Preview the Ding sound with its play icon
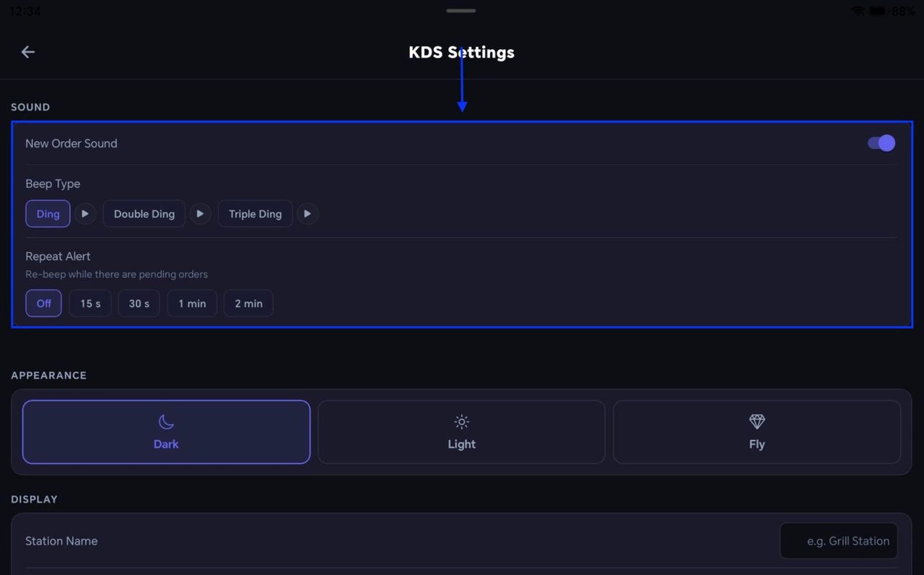 pos(85,214)
